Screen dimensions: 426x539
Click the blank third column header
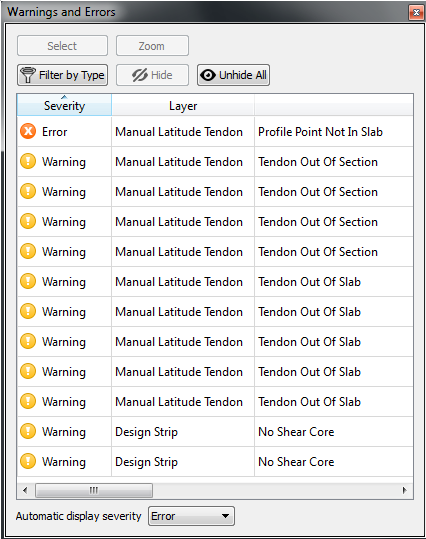[334, 105]
